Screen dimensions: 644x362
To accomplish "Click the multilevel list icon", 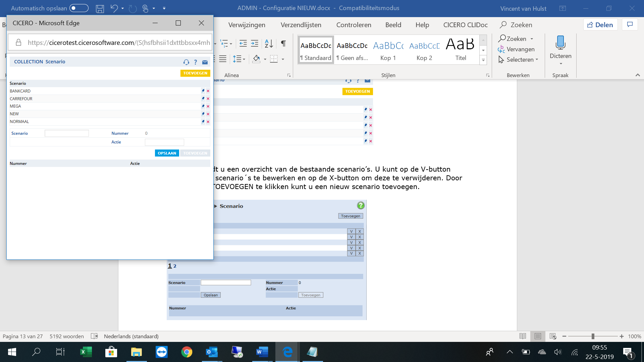I will coord(224,43).
